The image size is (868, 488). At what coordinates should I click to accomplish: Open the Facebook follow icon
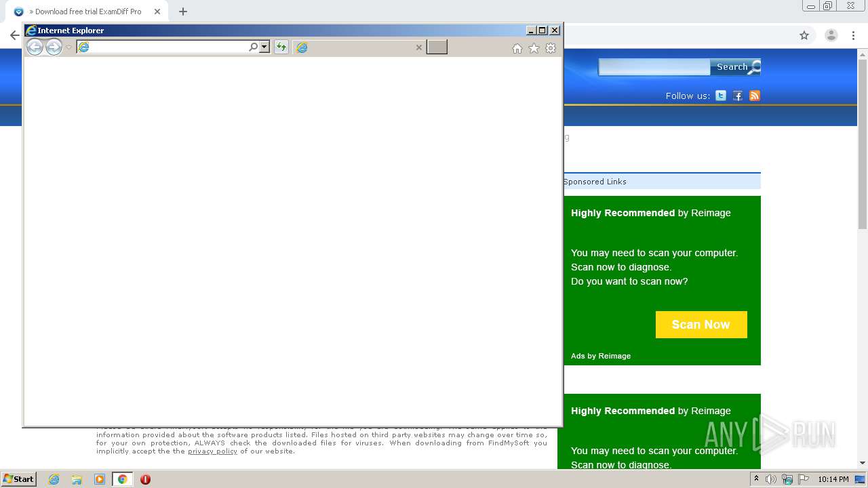738,96
